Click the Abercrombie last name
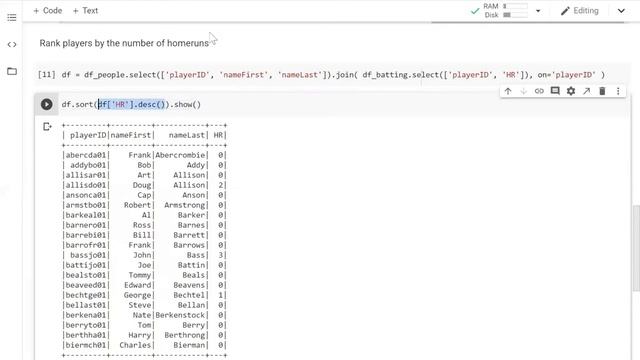This screenshot has width=640, height=360. [180, 155]
